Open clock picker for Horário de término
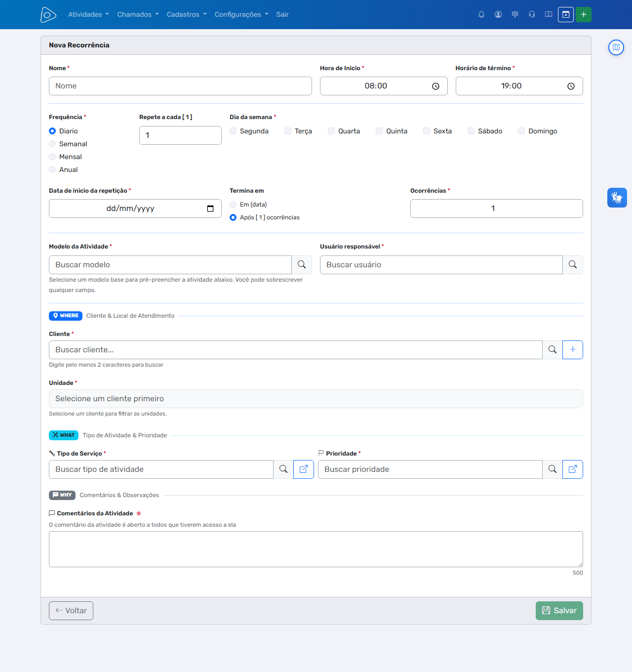Viewport: 632px width, 672px height. pos(571,86)
